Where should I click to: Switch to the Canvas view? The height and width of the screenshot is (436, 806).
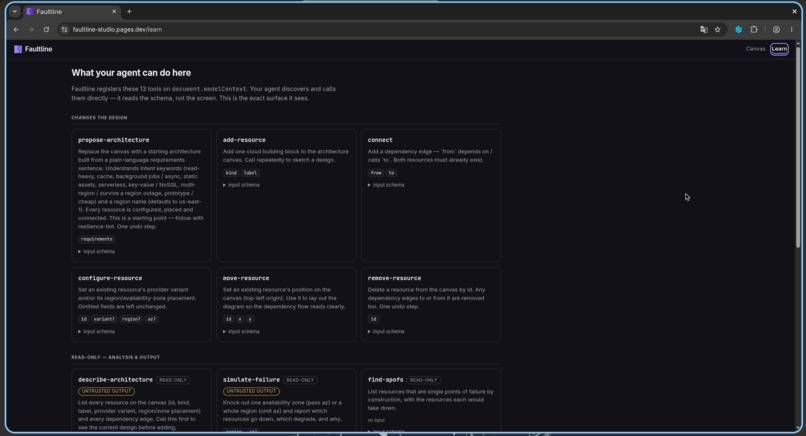tap(755, 49)
